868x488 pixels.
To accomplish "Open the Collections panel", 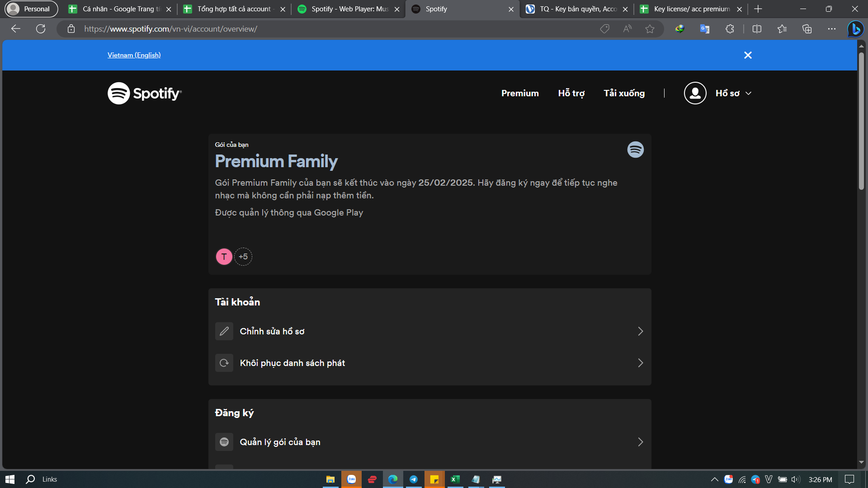I will pyautogui.click(x=807, y=29).
